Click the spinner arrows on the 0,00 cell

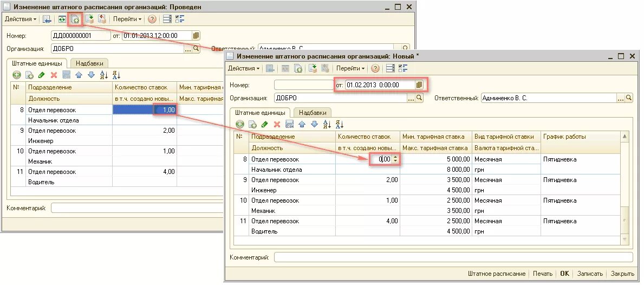click(x=395, y=159)
